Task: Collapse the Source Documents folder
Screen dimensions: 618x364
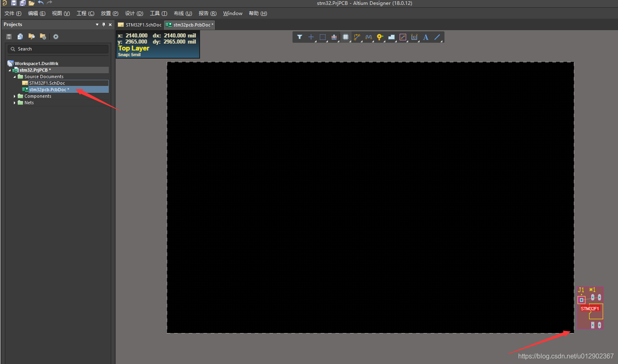Action: point(15,77)
